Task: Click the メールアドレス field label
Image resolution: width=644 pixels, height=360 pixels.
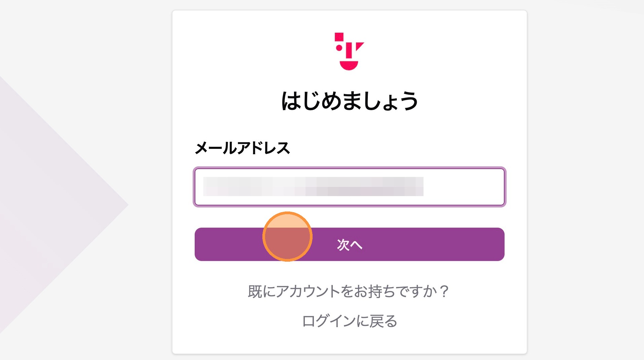Action: 242,148
